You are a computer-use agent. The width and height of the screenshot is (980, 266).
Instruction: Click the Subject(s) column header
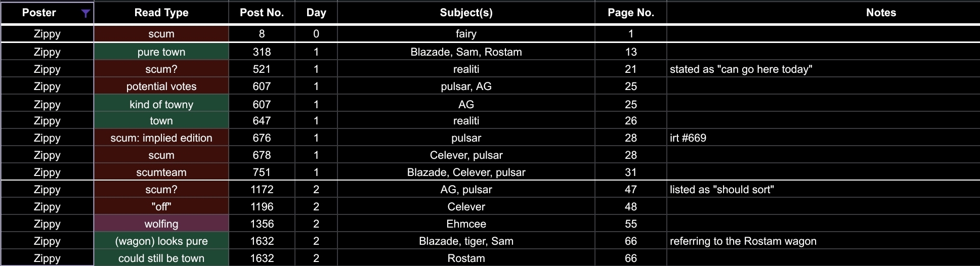[466, 13]
